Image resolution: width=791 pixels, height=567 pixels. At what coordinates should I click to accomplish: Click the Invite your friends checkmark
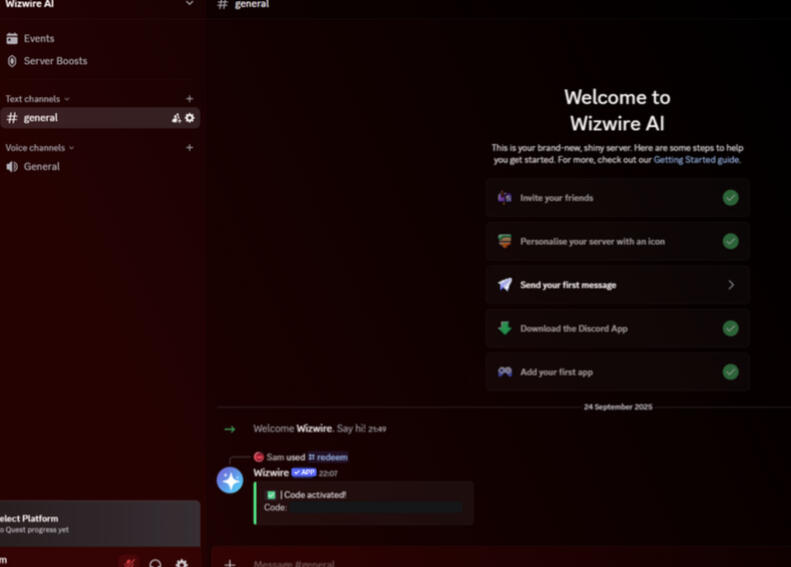(730, 198)
